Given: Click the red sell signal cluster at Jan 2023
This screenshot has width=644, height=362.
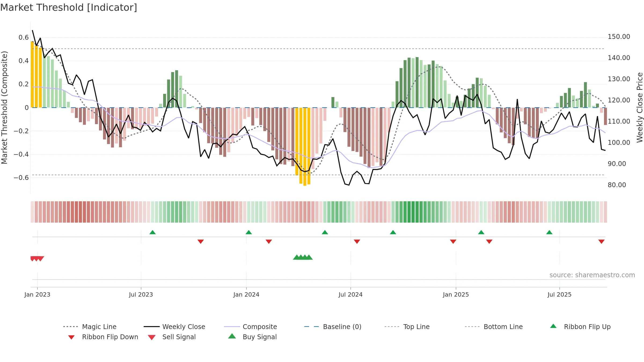Looking at the screenshot, I should pos(37,259).
